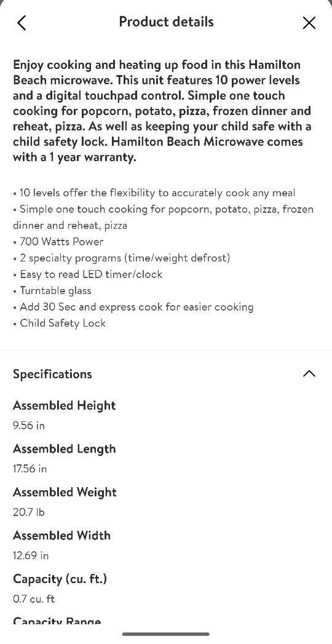
Task: Tap the Specifications heading
Action: (x=52, y=374)
